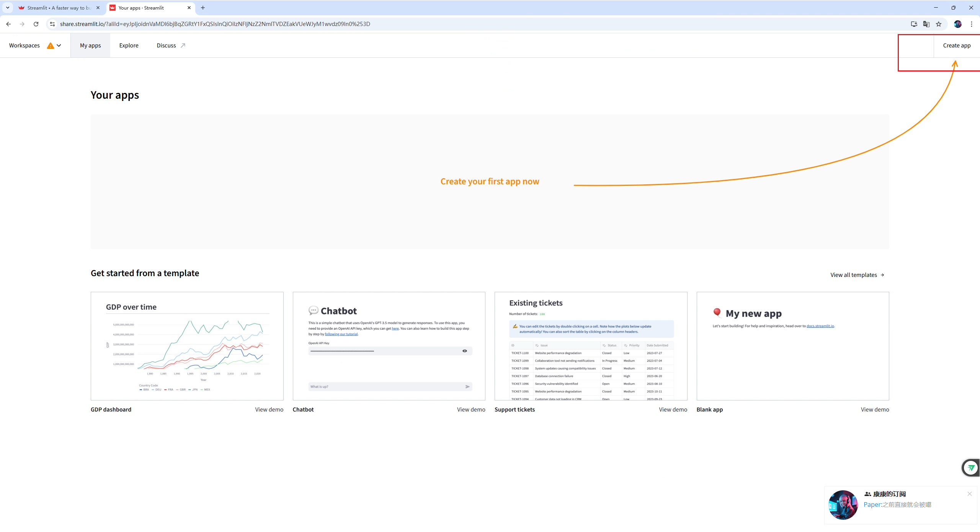Go back to the previous page
Viewport: 980px width, 532px height.
pos(8,24)
